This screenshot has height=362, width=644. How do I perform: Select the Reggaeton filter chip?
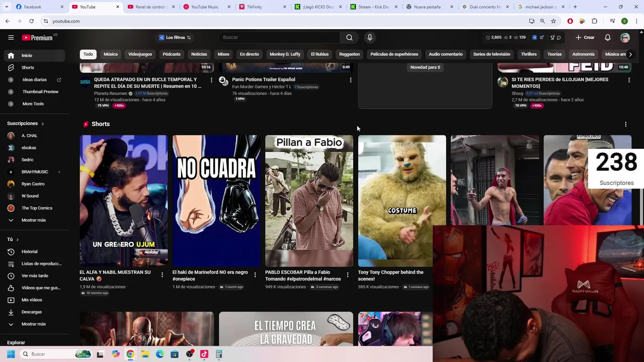click(x=349, y=54)
